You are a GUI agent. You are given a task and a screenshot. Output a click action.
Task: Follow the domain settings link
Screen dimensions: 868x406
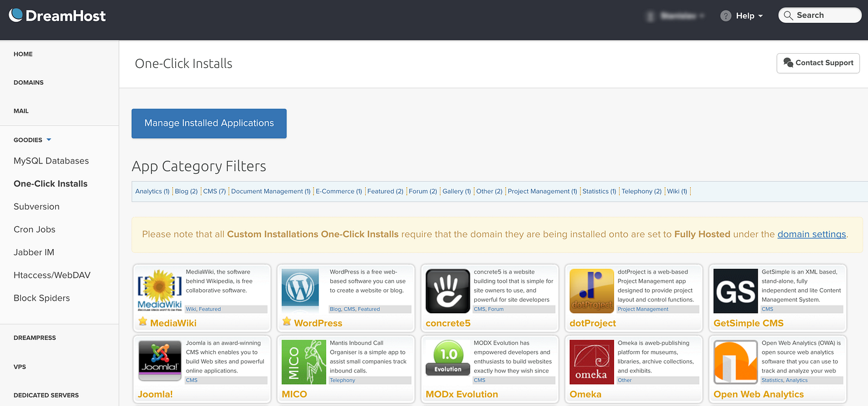[x=812, y=234]
